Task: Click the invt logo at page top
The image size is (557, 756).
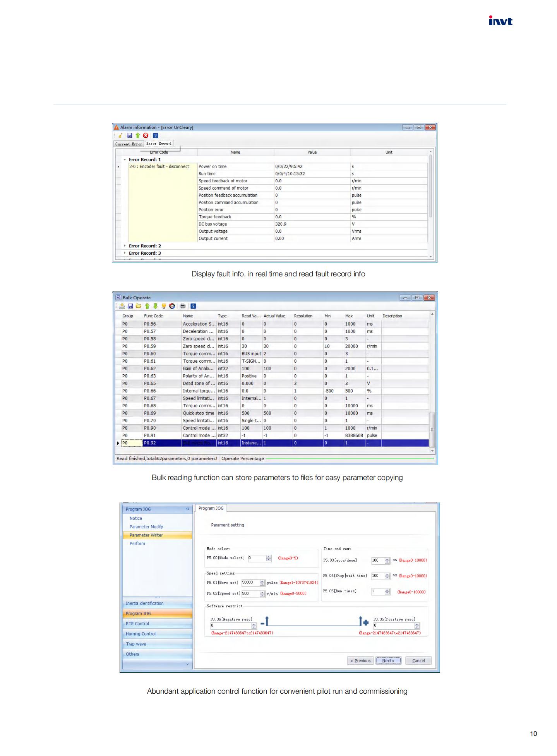Action: coord(500,21)
